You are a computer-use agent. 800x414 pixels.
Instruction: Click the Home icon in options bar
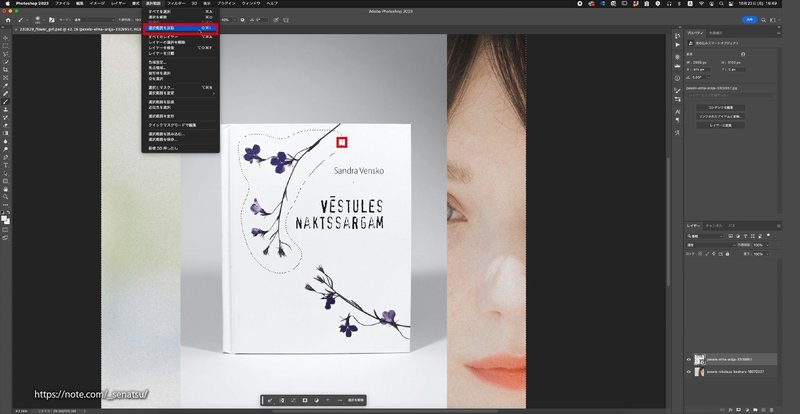coord(8,20)
